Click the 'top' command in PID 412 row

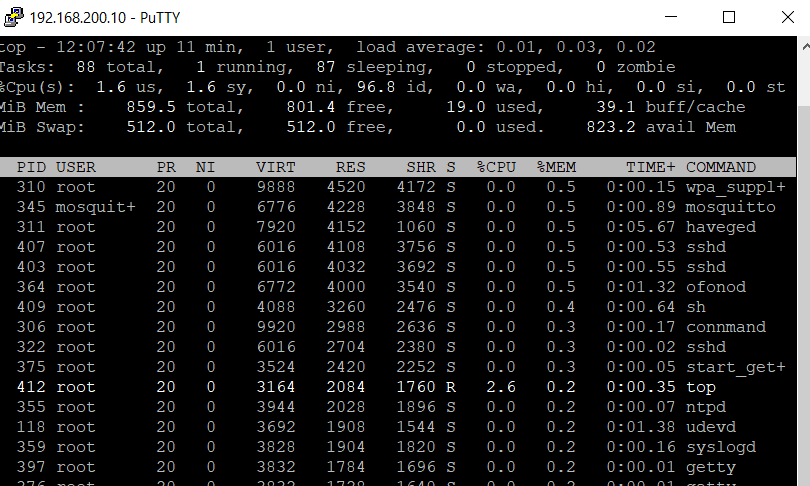[x=700, y=387]
